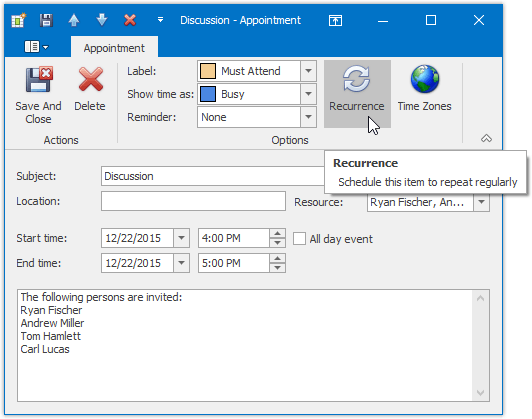Open the Recurrence settings

[357, 94]
